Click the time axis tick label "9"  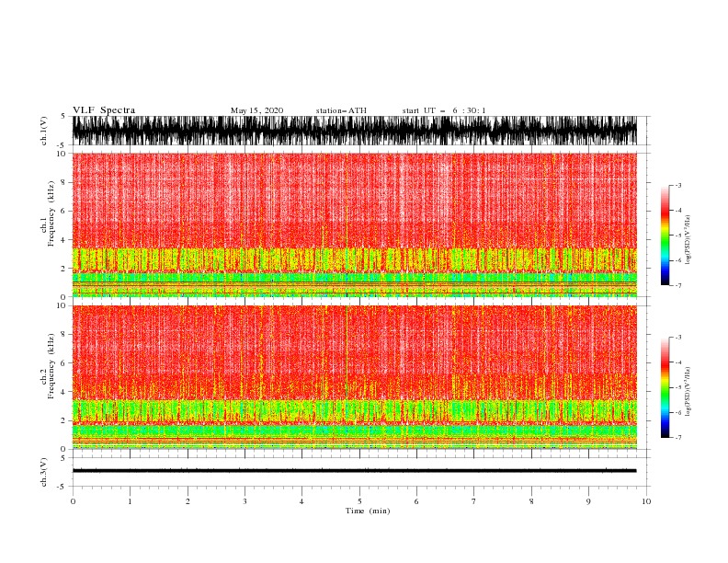(x=588, y=501)
